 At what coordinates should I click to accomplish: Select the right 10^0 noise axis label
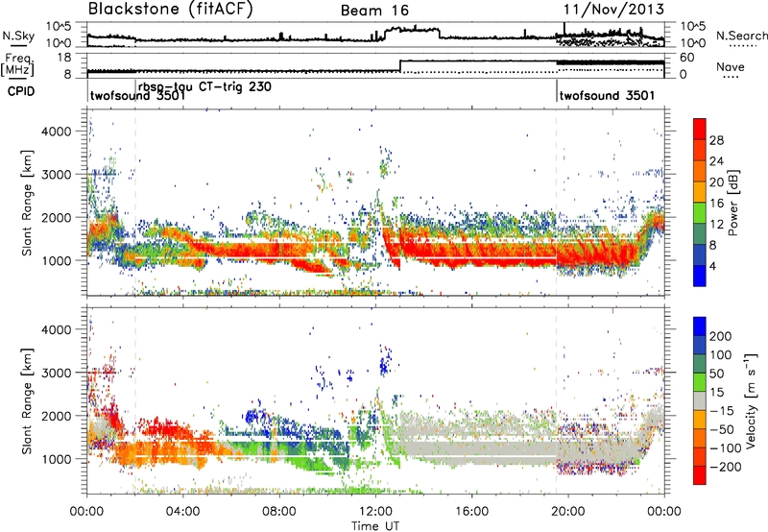(692, 43)
